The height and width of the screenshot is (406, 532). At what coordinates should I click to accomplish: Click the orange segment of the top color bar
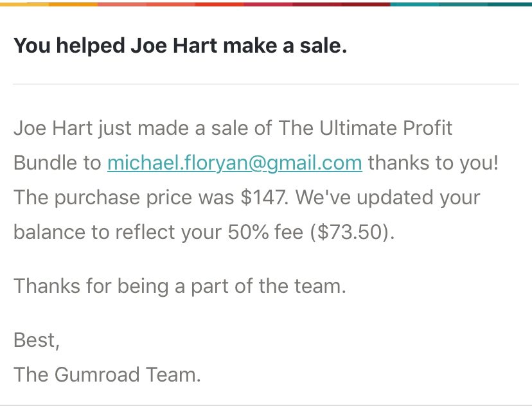point(73,4)
